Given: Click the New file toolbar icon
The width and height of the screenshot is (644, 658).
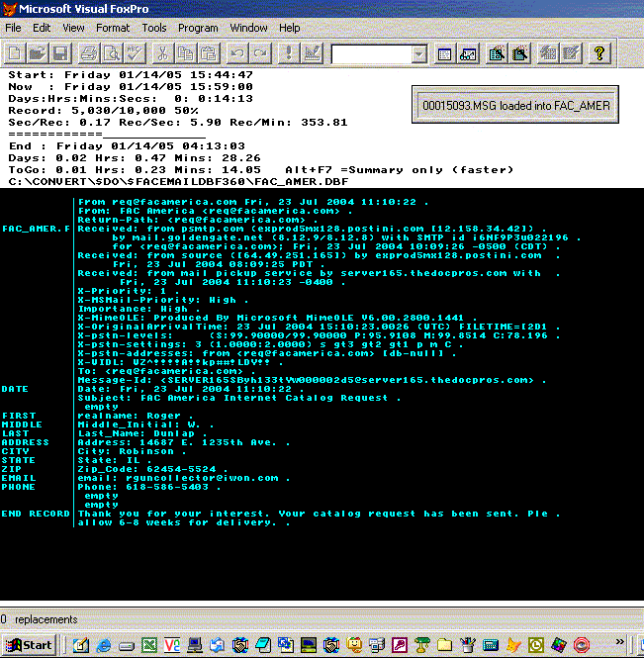Looking at the screenshot, I should point(15,53).
